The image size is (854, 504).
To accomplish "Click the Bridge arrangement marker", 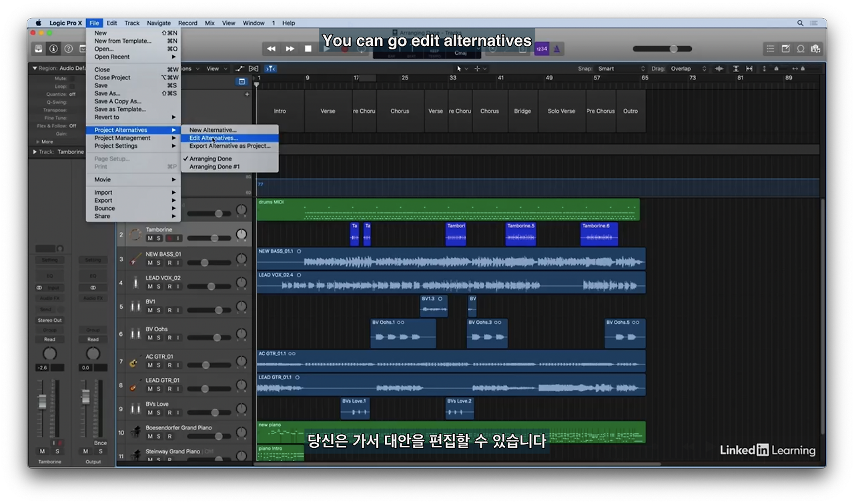I will [522, 111].
